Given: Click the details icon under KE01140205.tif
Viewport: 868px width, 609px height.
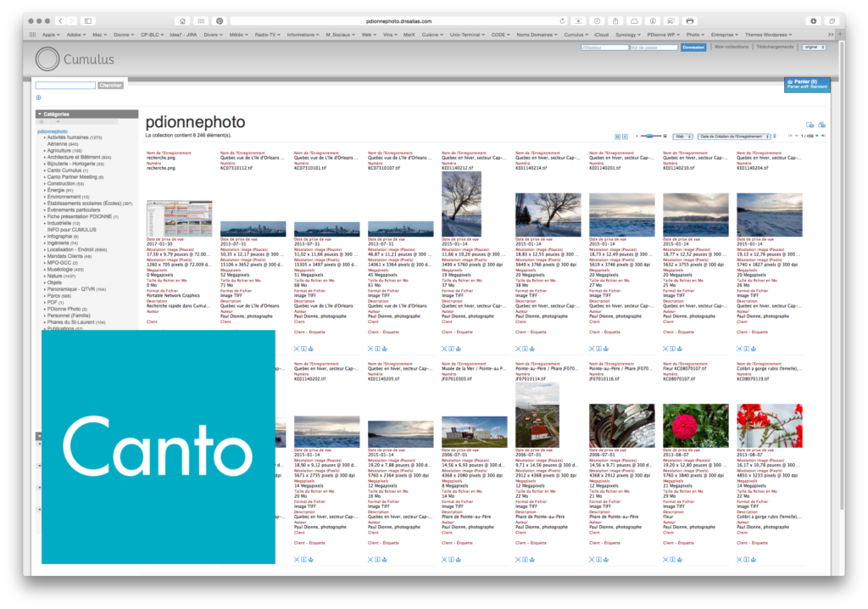Looking at the screenshot, I should pyautogui.click(x=377, y=560).
